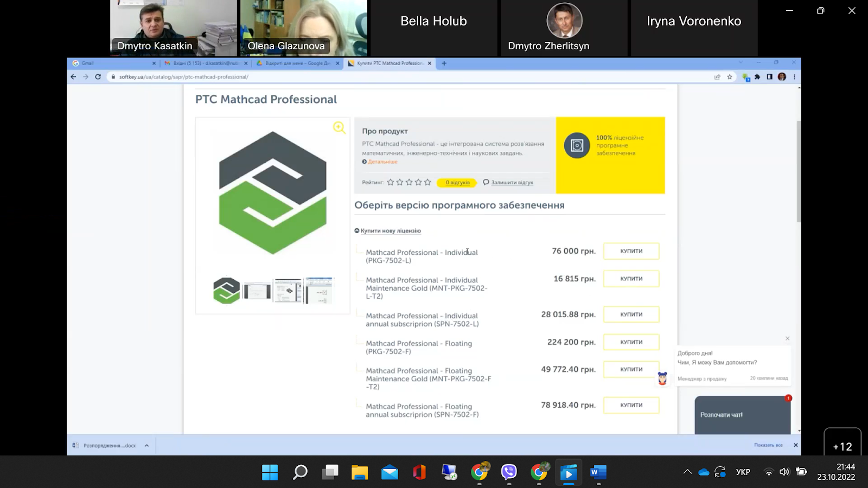
Task: Reload the softkey.ua page
Action: pos(98,77)
